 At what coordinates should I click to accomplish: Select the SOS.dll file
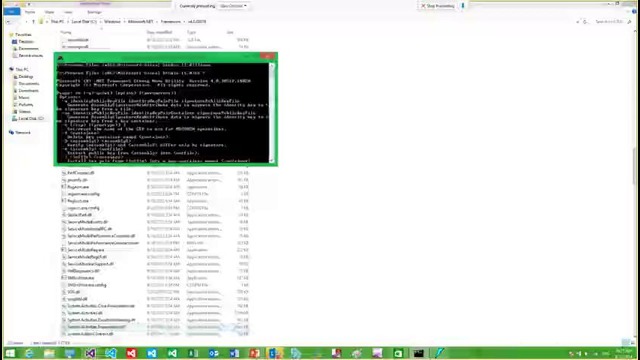(x=73, y=292)
